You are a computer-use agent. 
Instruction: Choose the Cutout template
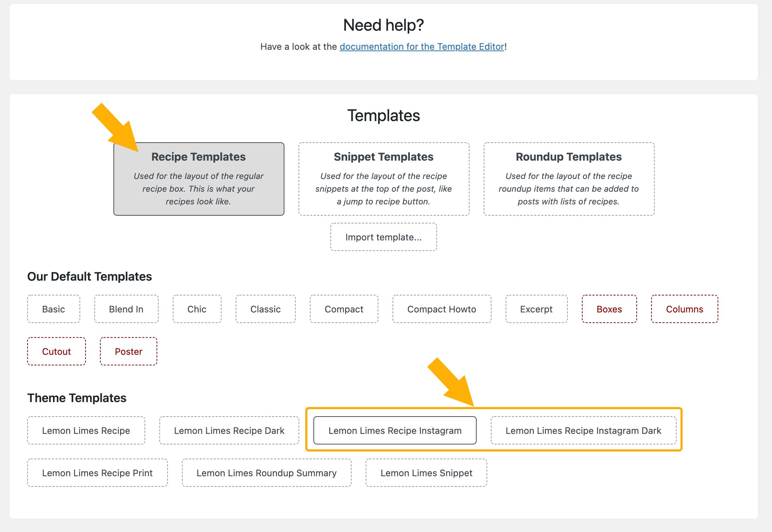pos(57,352)
